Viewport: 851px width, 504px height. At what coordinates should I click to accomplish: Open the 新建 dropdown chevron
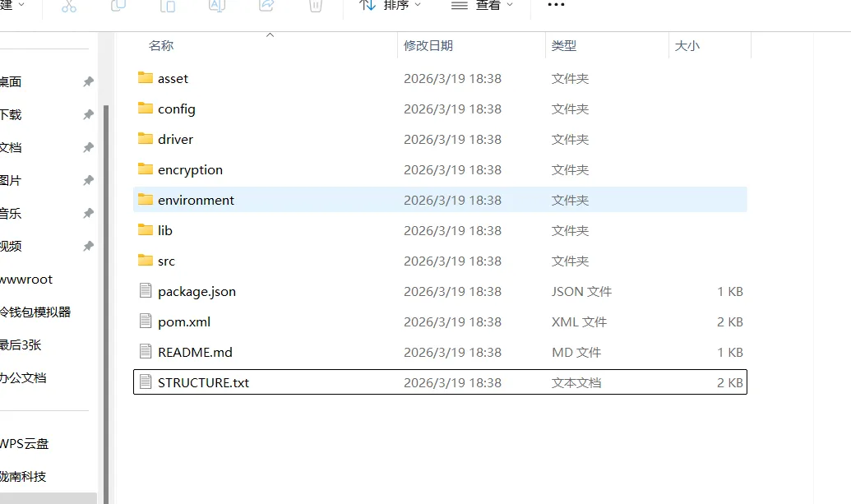[x=21, y=4]
